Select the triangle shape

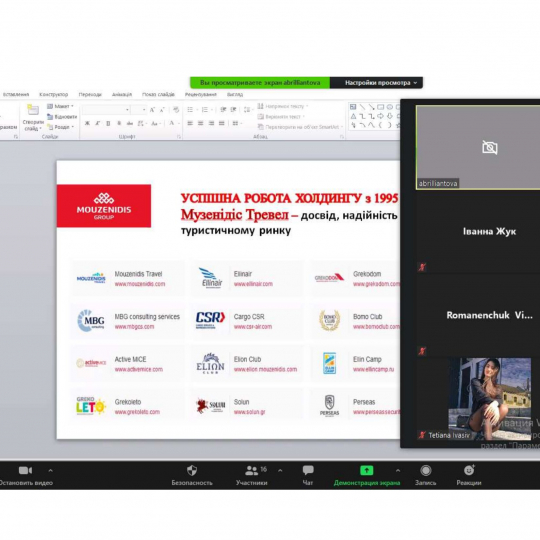pos(353,116)
